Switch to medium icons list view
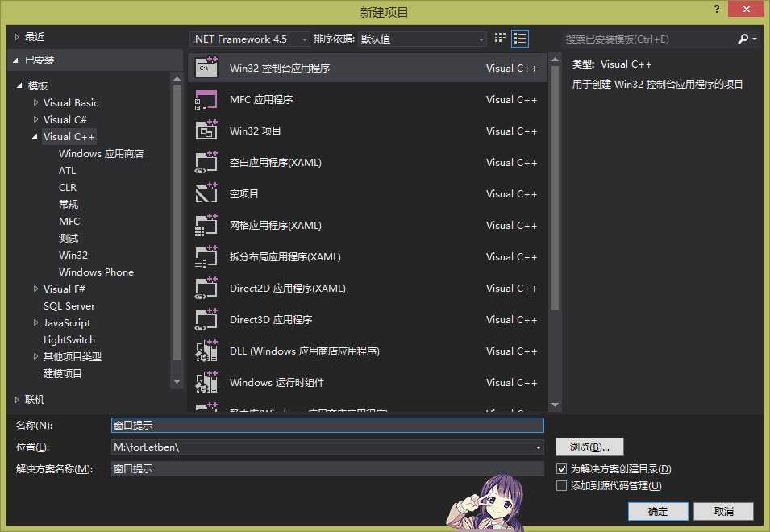This screenshot has width=770, height=532. coord(520,39)
